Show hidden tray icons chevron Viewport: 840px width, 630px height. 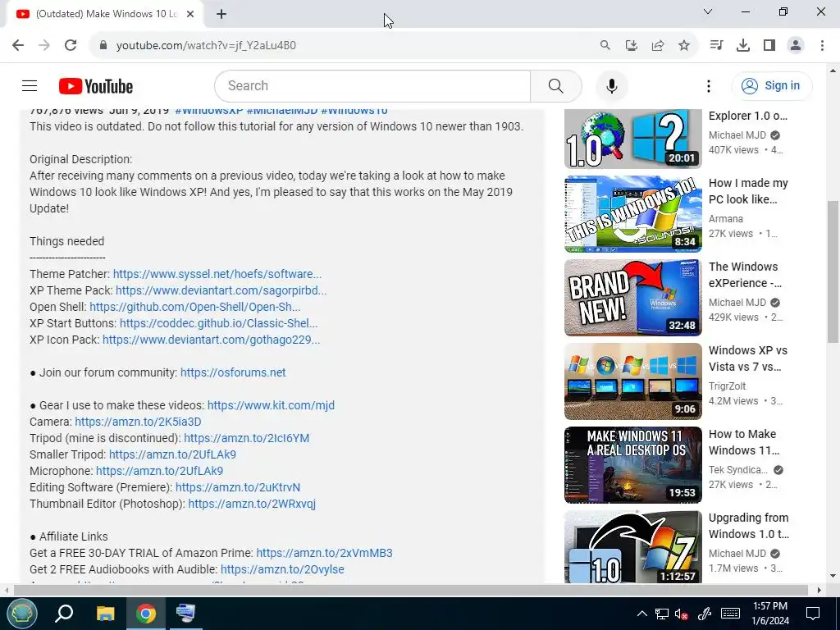(641, 614)
